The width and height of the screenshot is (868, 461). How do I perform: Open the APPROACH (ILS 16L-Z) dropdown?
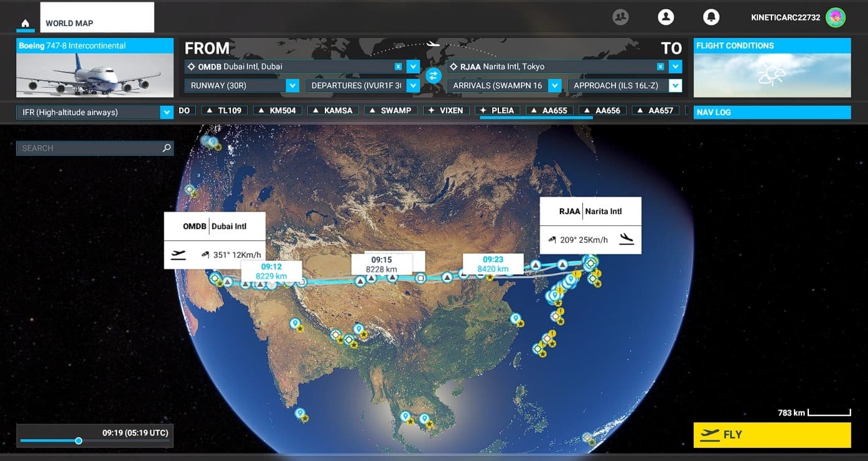point(675,86)
